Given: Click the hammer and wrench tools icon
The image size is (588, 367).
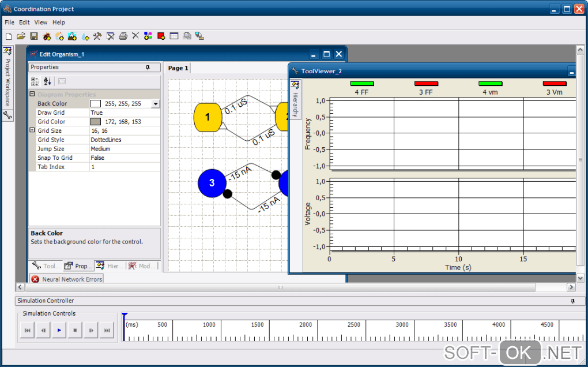Looking at the screenshot, I should pos(97,36).
